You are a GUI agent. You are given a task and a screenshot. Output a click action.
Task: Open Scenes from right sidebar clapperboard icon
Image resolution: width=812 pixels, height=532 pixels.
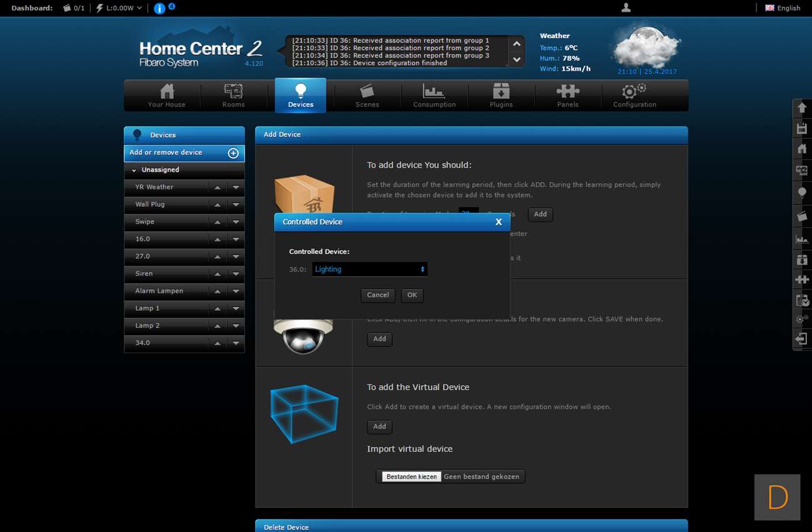point(802,216)
